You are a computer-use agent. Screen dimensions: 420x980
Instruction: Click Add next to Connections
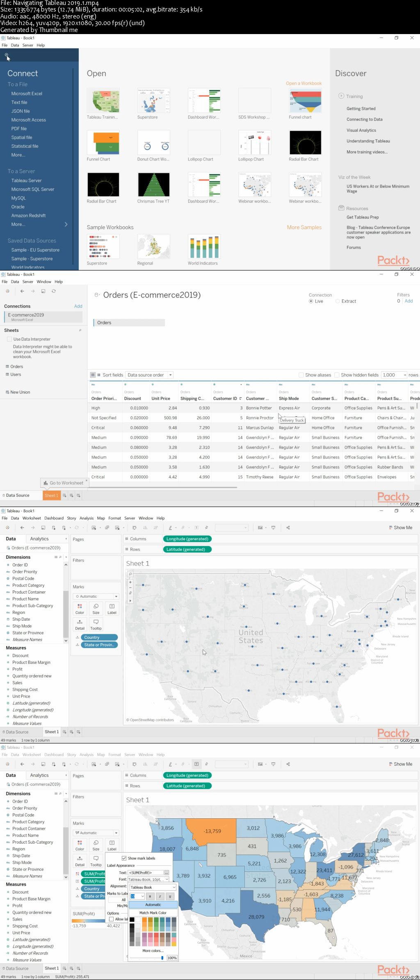click(x=78, y=306)
